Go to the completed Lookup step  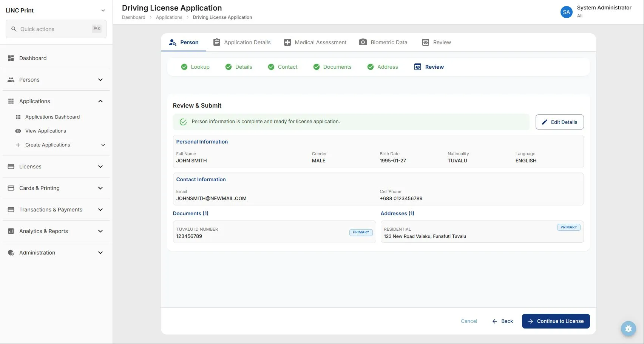[195, 67]
